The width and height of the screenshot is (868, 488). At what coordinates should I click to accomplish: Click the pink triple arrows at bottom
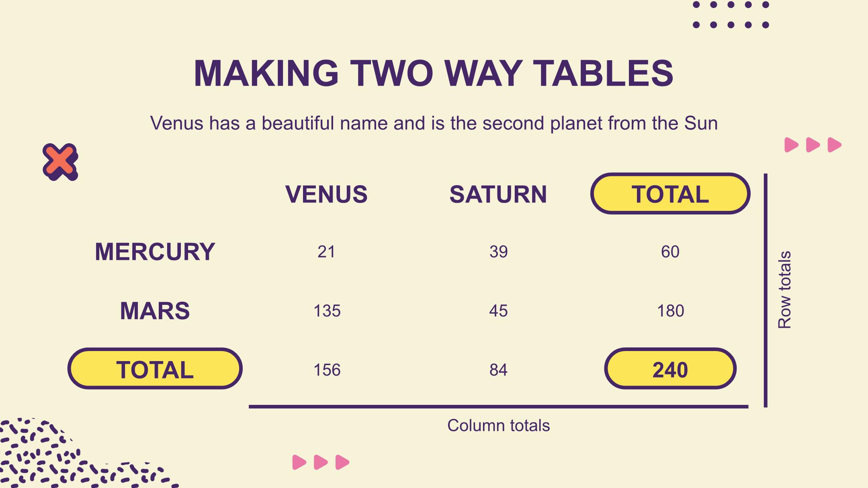click(x=321, y=462)
